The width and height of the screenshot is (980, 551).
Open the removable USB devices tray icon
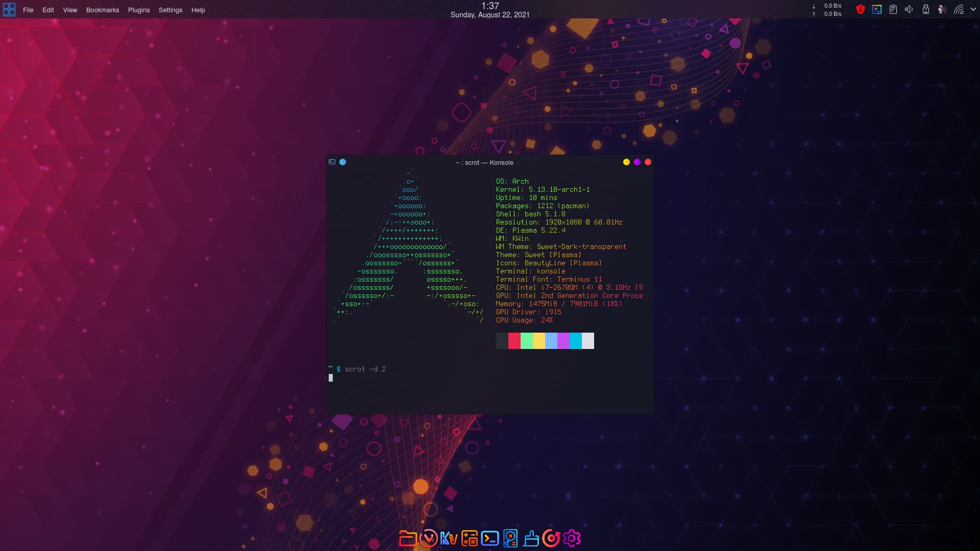click(925, 9)
